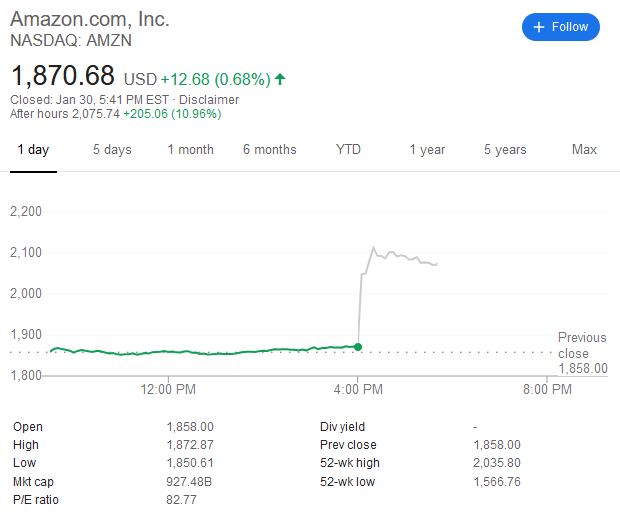Click the Previous close label on chart
Screen dimensions: 620x515
[582, 346]
